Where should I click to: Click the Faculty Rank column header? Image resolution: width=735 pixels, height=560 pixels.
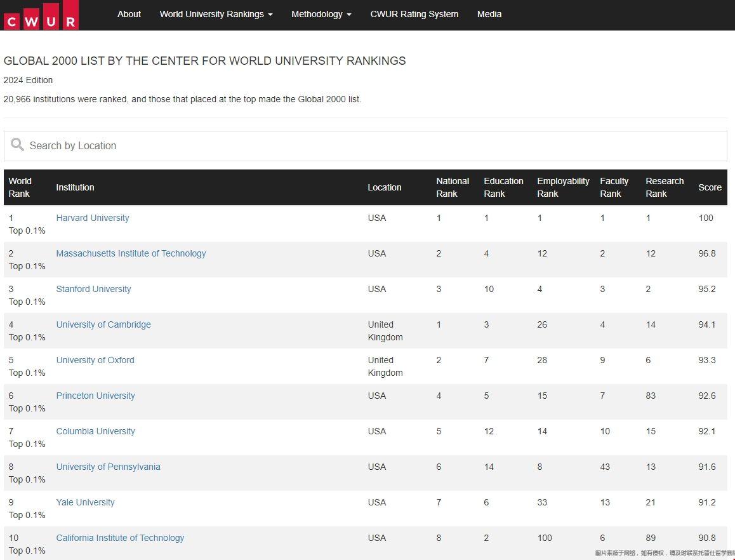(x=614, y=187)
